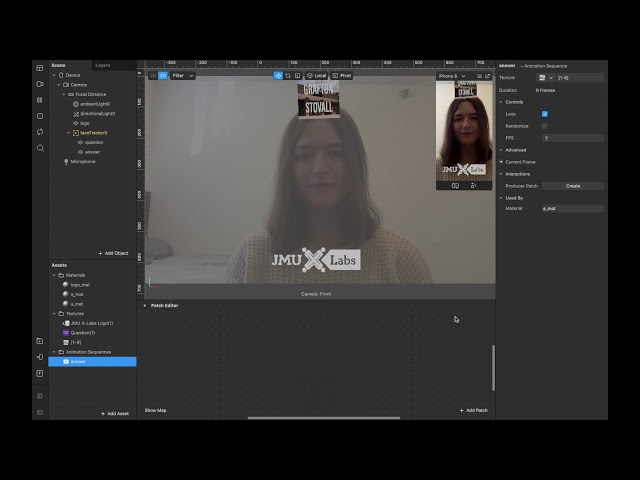Select the move/translate tool in viewport

278,76
